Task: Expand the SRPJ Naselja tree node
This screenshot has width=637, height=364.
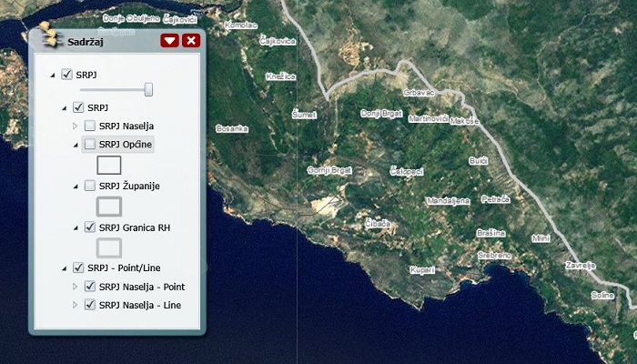Action: [x=76, y=126]
